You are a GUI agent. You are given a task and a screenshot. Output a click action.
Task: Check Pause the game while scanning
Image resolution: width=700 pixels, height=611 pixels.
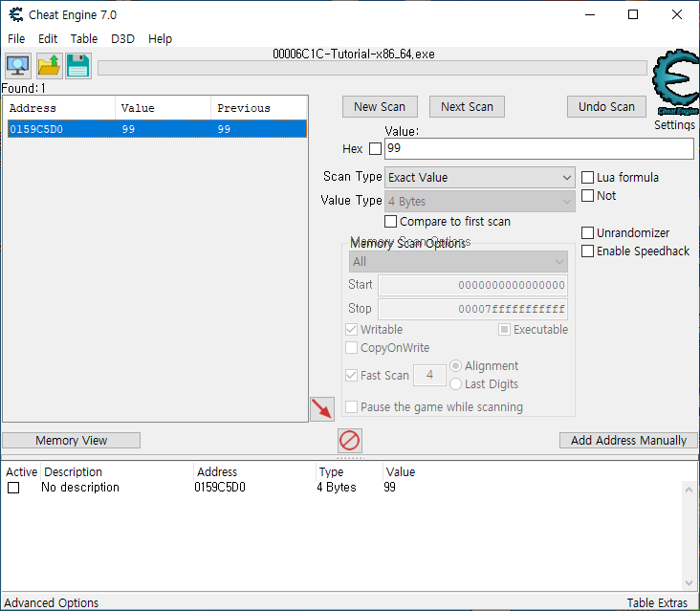tap(351, 407)
